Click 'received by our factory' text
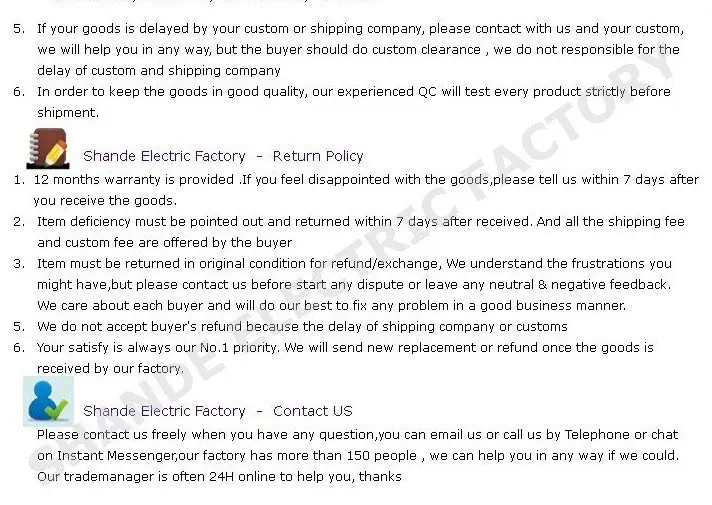The height and width of the screenshot is (505, 712). [110, 368]
